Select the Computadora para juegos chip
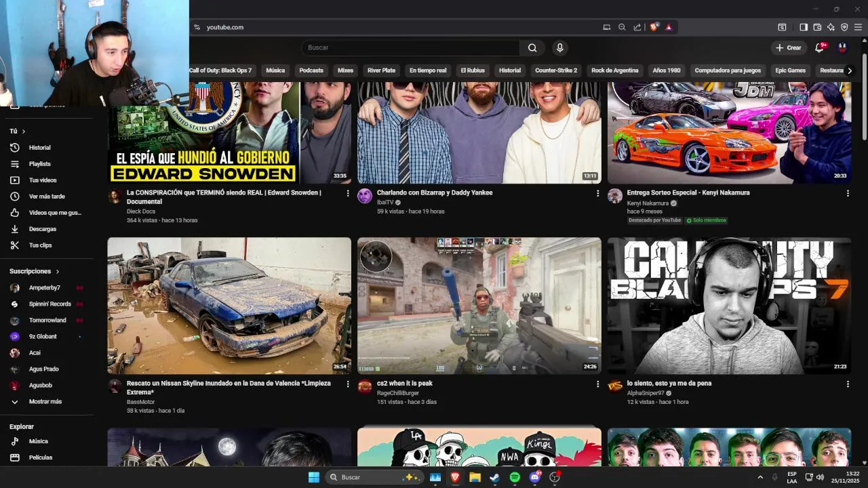This screenshot has height=488, width=868. point(728,70)
